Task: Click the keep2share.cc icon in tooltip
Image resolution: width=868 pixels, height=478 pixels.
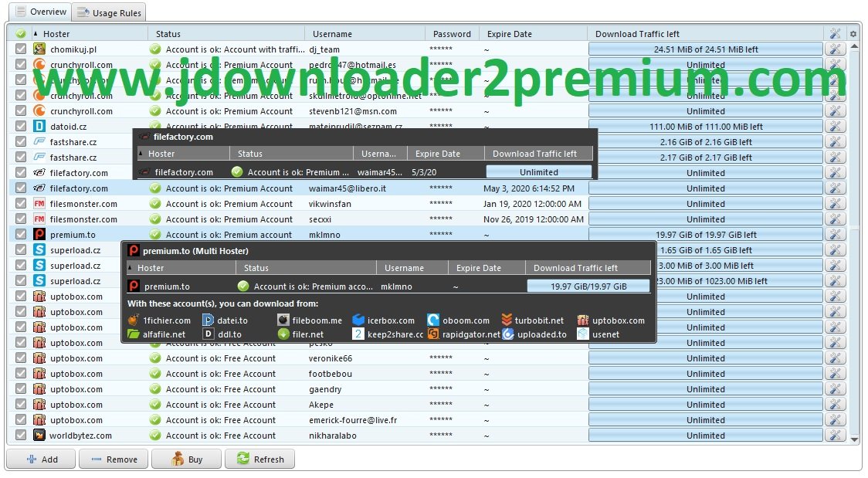Action: (x=358, y=334)
